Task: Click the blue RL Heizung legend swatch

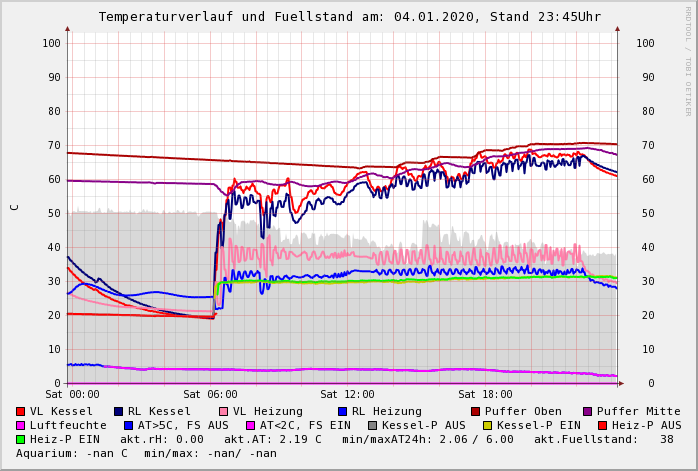Action: click(x=342, y=411)
